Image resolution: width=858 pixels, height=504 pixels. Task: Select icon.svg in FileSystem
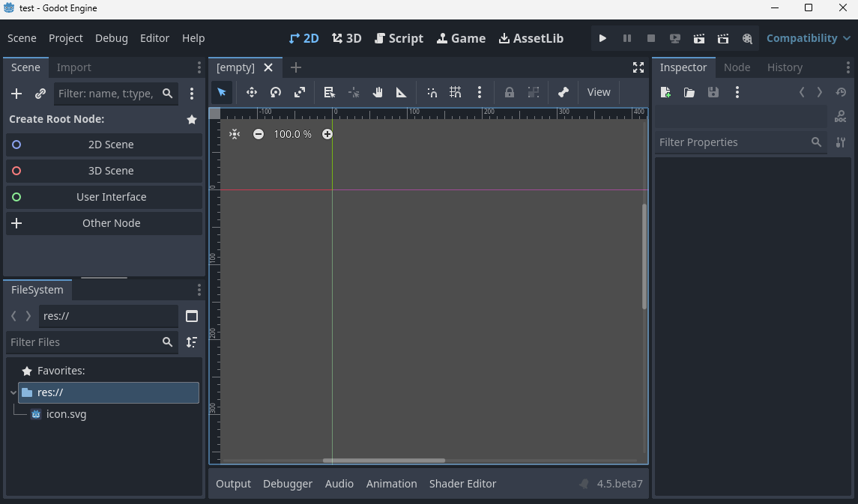(x=66, y=414)
